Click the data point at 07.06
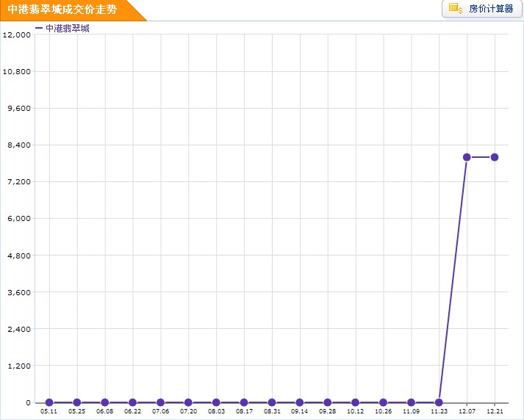524x420 pixels. 160,402
